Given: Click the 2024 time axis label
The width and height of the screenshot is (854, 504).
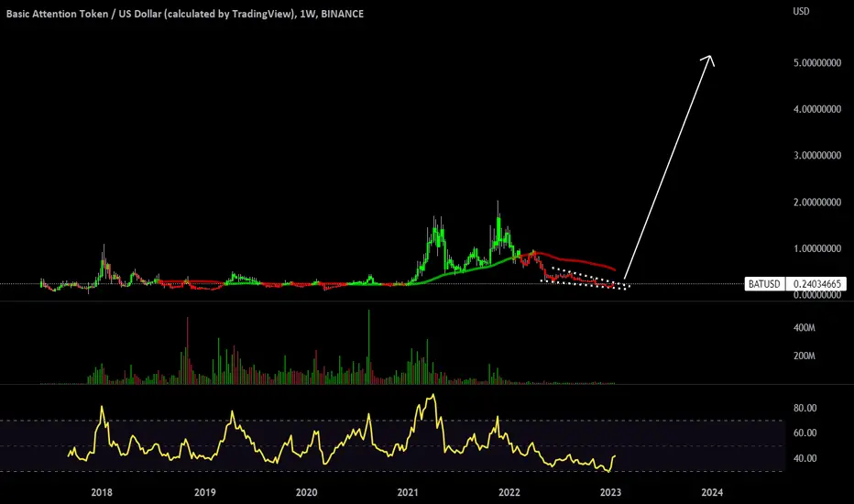Looking at the screenshot, I should coord(712,493).
